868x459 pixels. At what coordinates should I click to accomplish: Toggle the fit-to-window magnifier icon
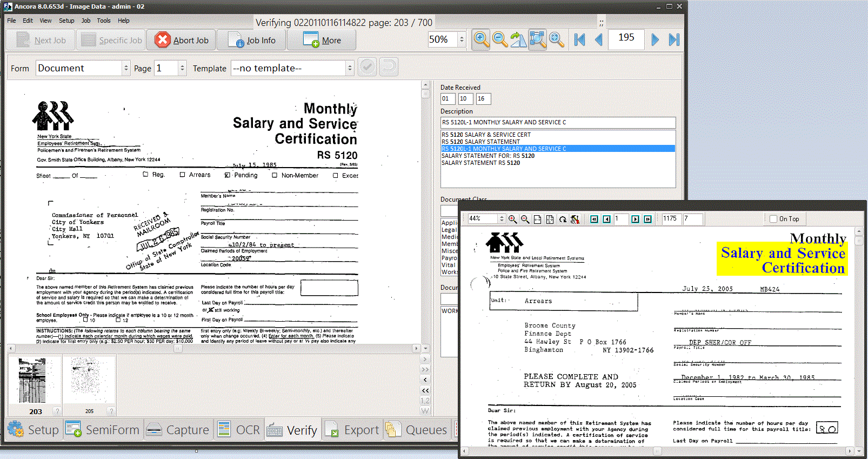tap(537, 39)
